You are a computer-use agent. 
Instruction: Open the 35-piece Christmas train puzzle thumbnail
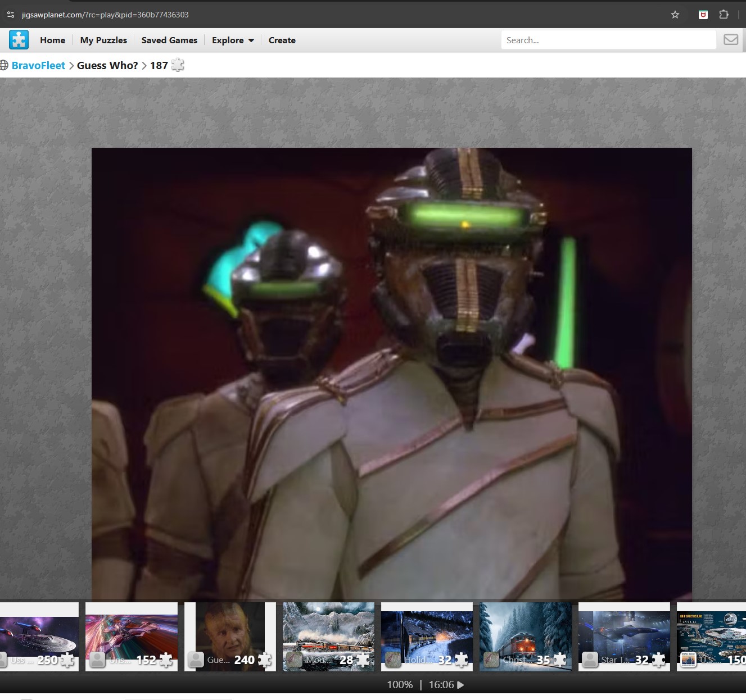pyautogui.click(x=526, y=637)
